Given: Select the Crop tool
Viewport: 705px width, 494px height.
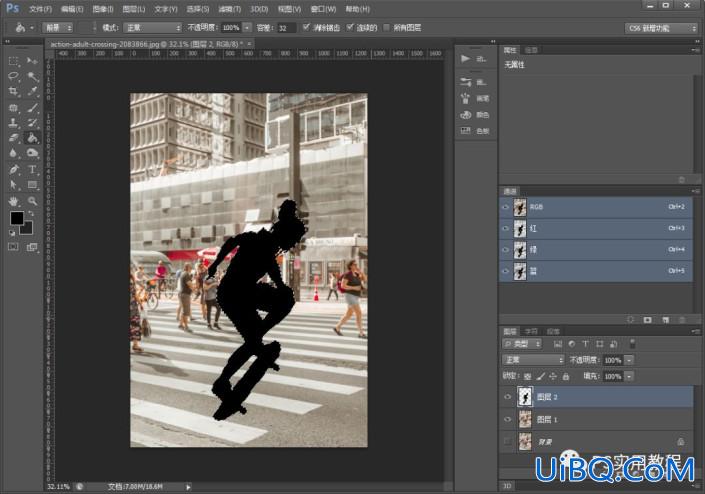Looking at the screenshot, I should coord(13,91).
